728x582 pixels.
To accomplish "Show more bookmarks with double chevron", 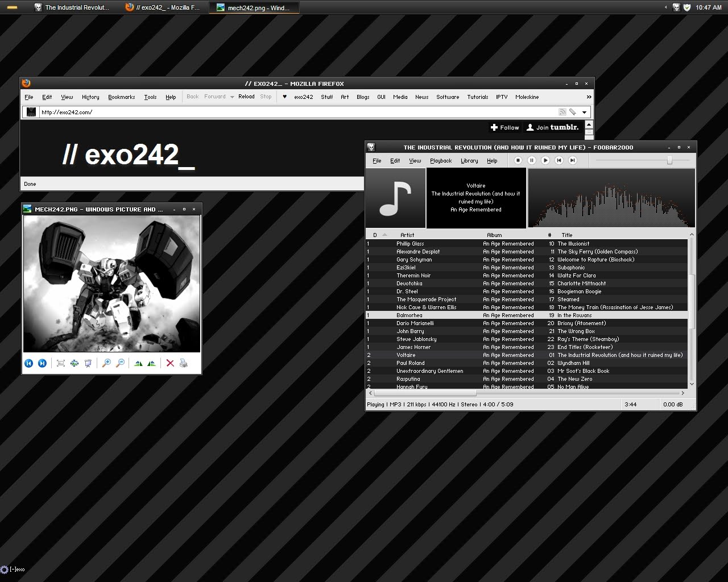I will coord(589,97).
